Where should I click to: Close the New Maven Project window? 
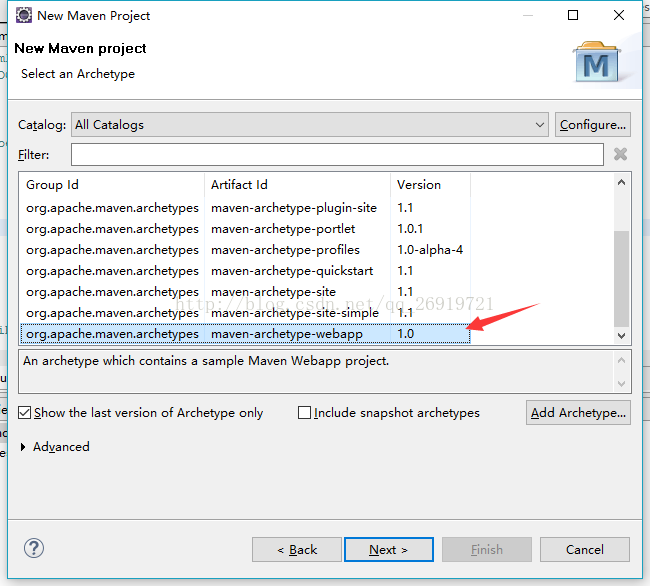[x=618, y=15]
